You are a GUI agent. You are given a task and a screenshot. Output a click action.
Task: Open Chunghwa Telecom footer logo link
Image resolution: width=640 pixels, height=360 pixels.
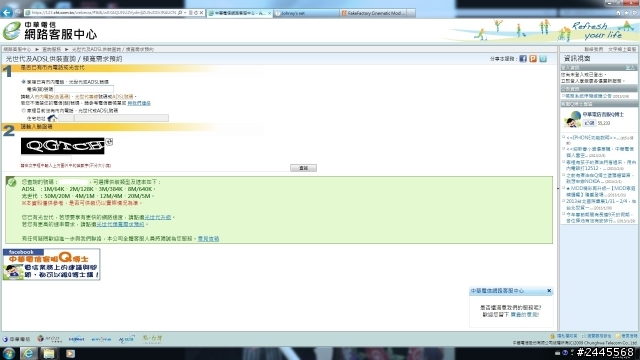17,339
